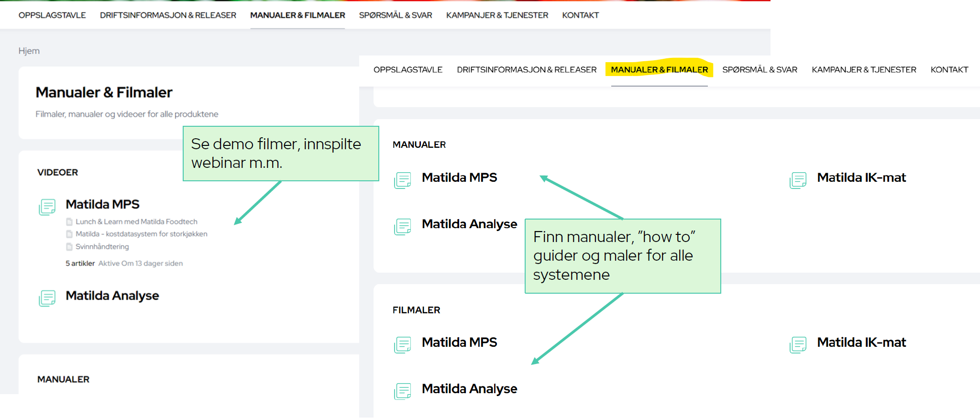Open DRIFTSINFORMASJON & RELEASER in right navigation bar
The width and height of the screenshot is (980, 419).
click(x=527, y=70)
